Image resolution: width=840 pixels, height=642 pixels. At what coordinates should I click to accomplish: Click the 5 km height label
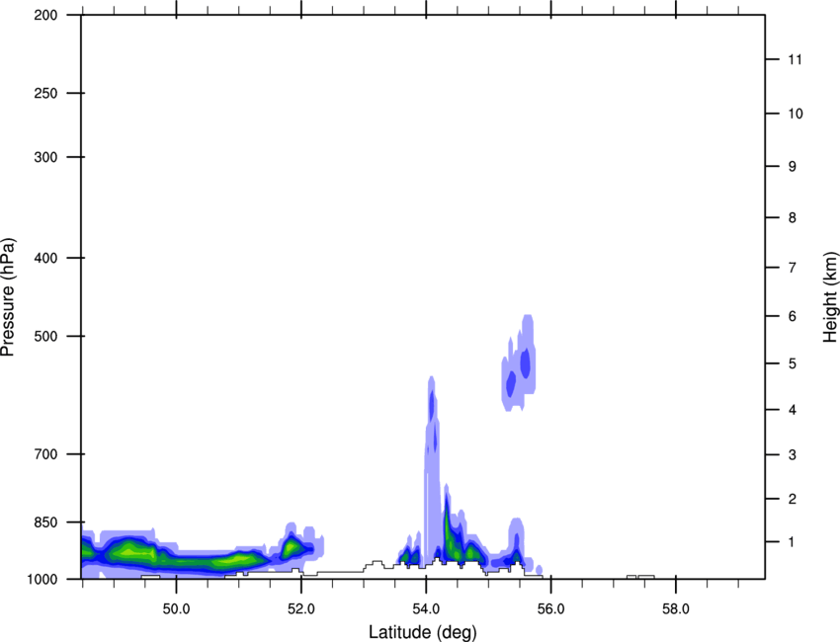click(x=792, y=364)
